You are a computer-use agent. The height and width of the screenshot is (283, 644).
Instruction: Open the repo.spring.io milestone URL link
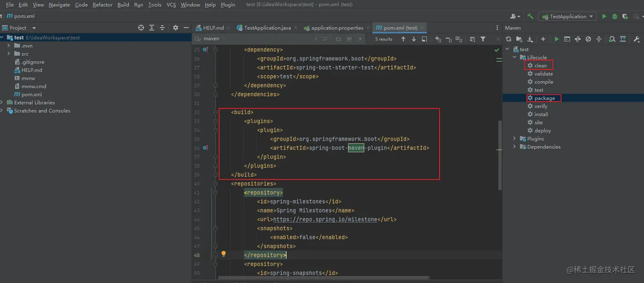click(x=325, y=220)
